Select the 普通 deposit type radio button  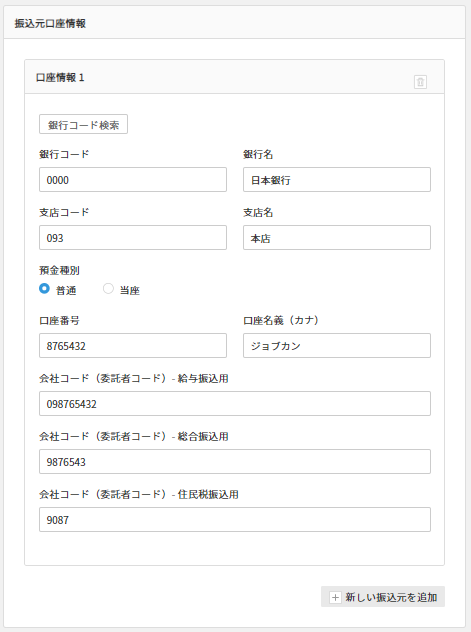(x=44, y=289)
